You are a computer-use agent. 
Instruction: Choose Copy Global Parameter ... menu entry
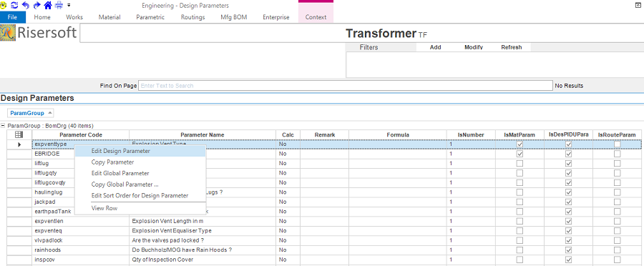[140, 184]
